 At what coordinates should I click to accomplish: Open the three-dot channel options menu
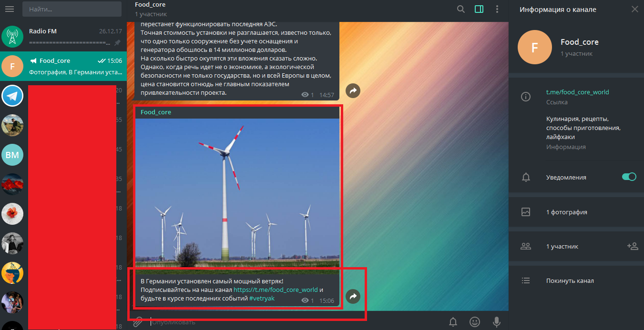coord(497,9)
